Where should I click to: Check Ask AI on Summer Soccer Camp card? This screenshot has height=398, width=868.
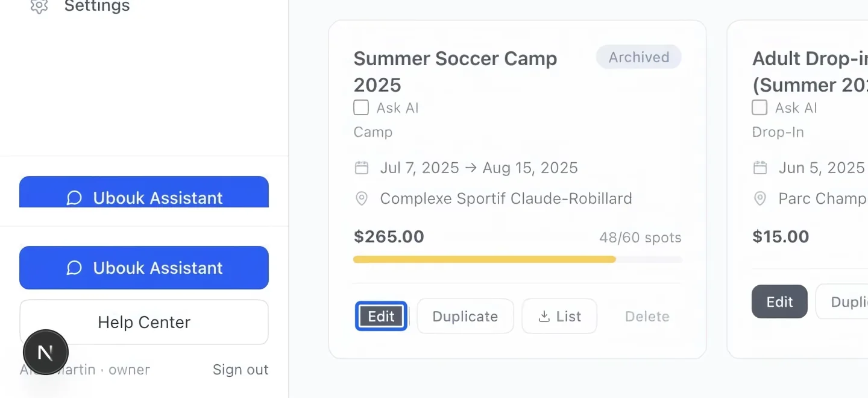(361, 107)
